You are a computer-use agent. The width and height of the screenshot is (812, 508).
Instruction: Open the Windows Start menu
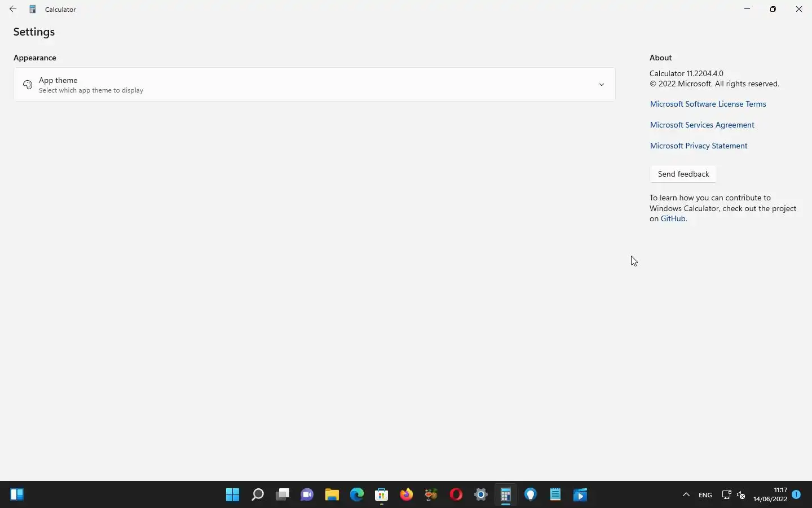pyautogui.click(x=232, y=495)
